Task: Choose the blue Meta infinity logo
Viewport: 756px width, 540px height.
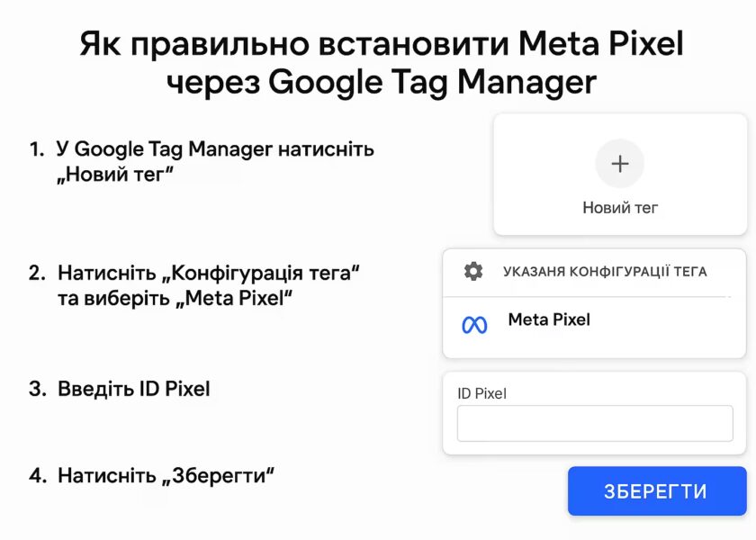Action: point(474,325)
